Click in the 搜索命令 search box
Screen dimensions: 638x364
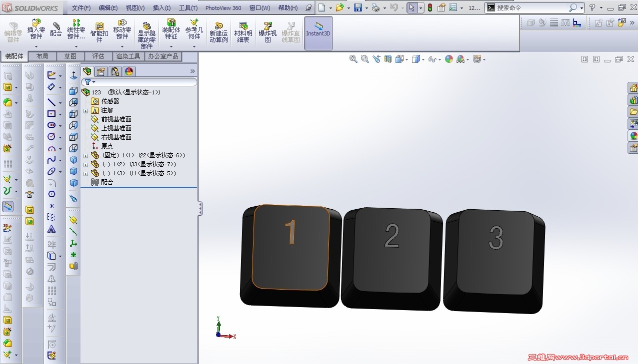click(x=531, y=8)
